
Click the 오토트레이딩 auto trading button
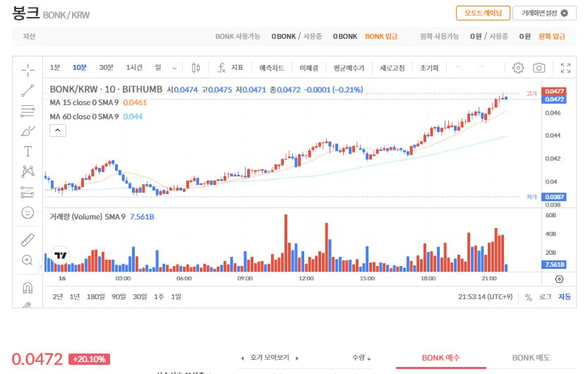pos(483,13)
